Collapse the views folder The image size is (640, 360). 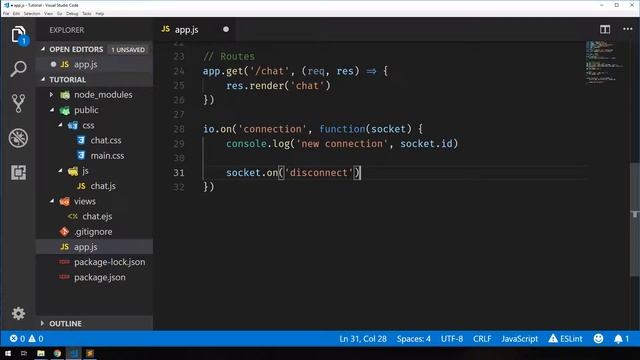pos(52,201)
